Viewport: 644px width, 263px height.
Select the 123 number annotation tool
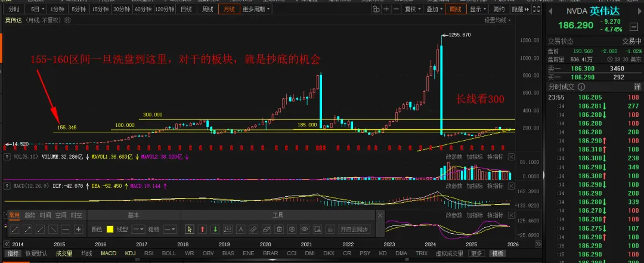(x=228, y=229)
